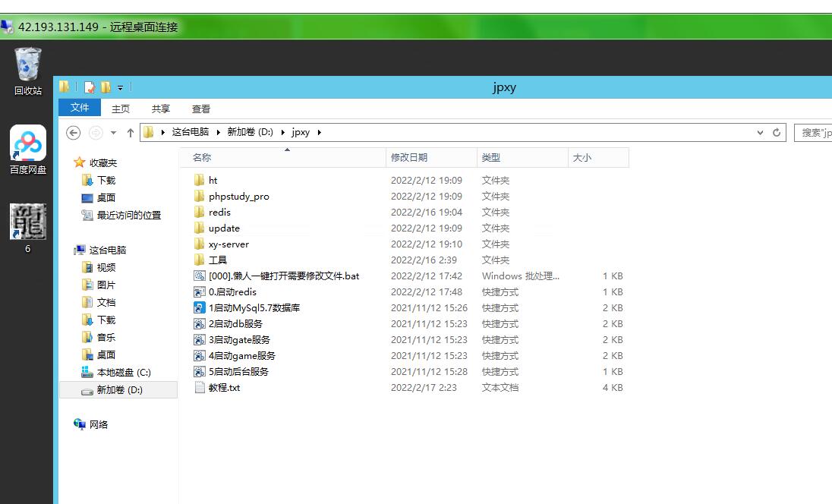
Task: Go up one folder level arrow
Action: (130, 133)
